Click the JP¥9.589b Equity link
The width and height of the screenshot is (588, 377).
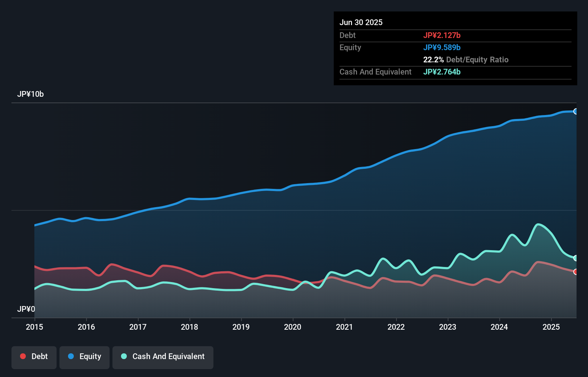(x=442, y=47)
